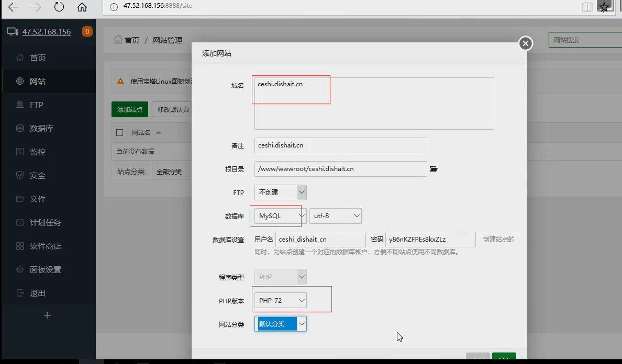Open the 程序类型 PHP dropdown
The height and width of the screenshot is (364, 622).
pyautogui.click(x=281, y=277)
